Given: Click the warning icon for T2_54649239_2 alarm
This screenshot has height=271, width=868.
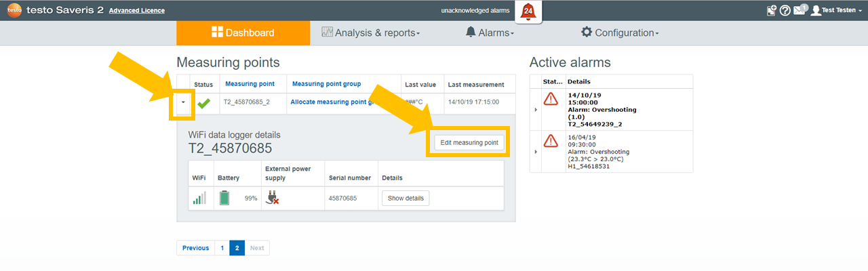Looking at the screenshot, I should point(552,99).
